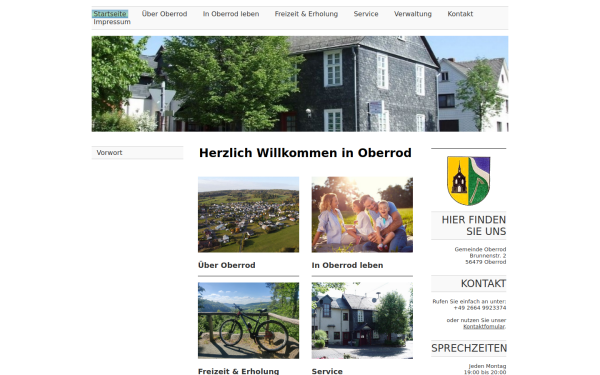Image resolution: width=600 pixels, height=375 pixels.
Task: Click the town hall building photo
Action: (362, 320)
